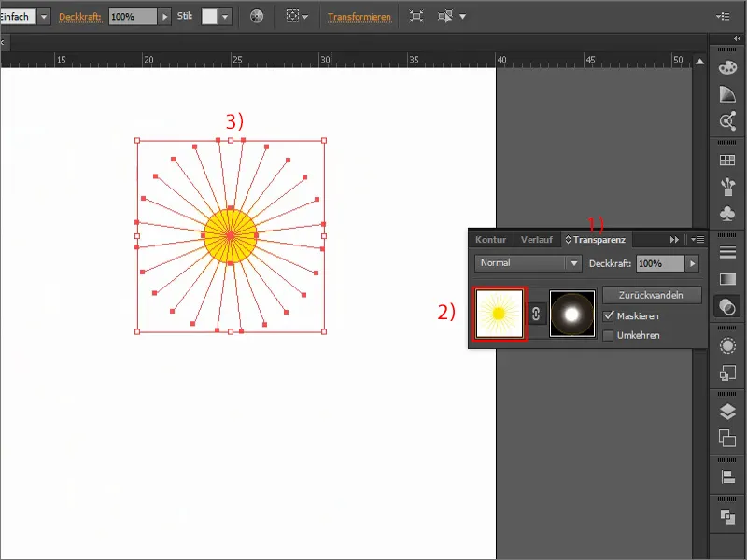This screenshot has height=560, width=747.
Task: Click the yellow sun circle on canvas
Action: click(230, 236)
